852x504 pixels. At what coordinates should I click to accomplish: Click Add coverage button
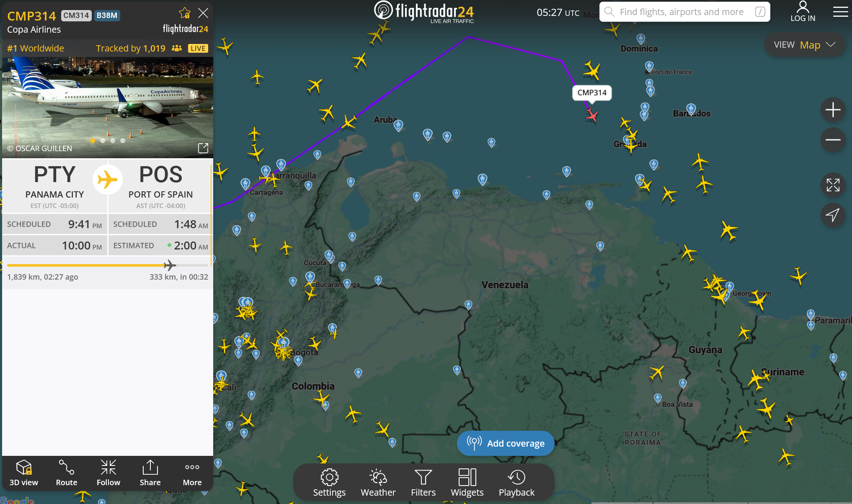[506, 443]
